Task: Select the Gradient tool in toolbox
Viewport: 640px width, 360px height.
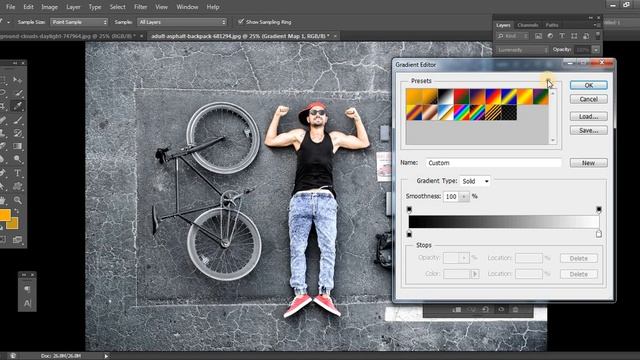Action: [x=17, y=146]
